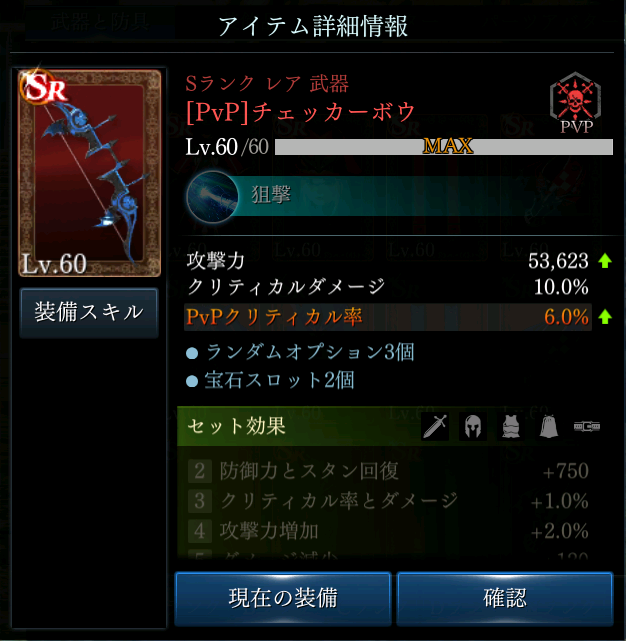This screenshot has height=641, width=626.
Task: Select set bonus 2 防御力とスタン回復
Action: (388, 471)
